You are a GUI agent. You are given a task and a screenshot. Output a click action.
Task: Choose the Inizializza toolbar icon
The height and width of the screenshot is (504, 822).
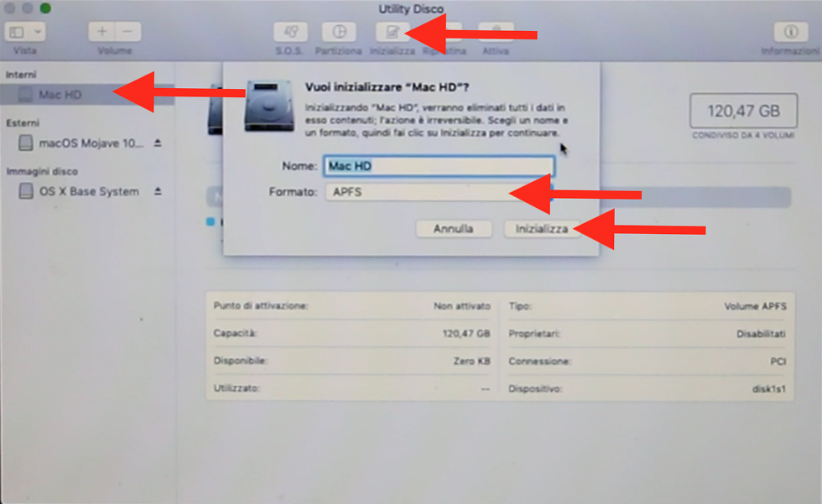pyautogui.click(x=392, y=32)
